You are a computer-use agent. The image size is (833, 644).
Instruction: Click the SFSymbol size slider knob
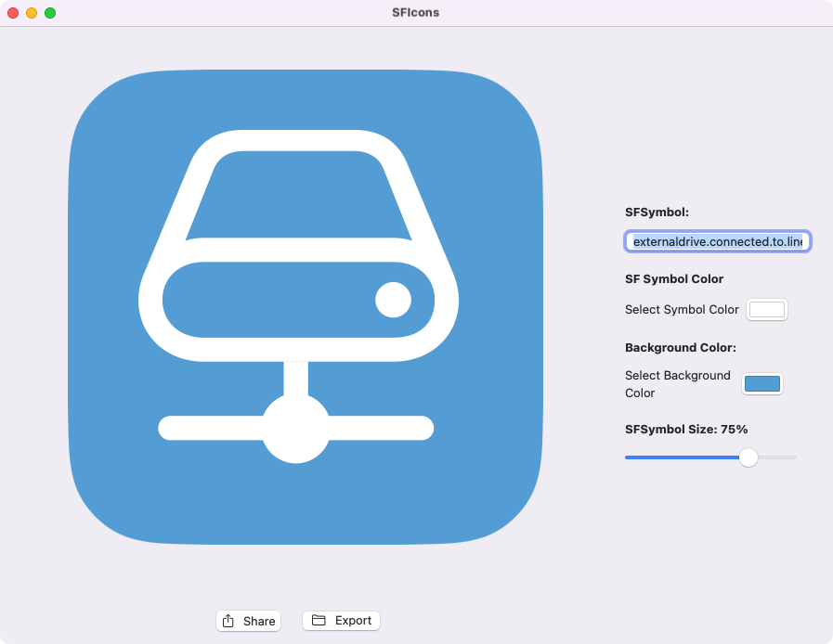click(748, 457)
